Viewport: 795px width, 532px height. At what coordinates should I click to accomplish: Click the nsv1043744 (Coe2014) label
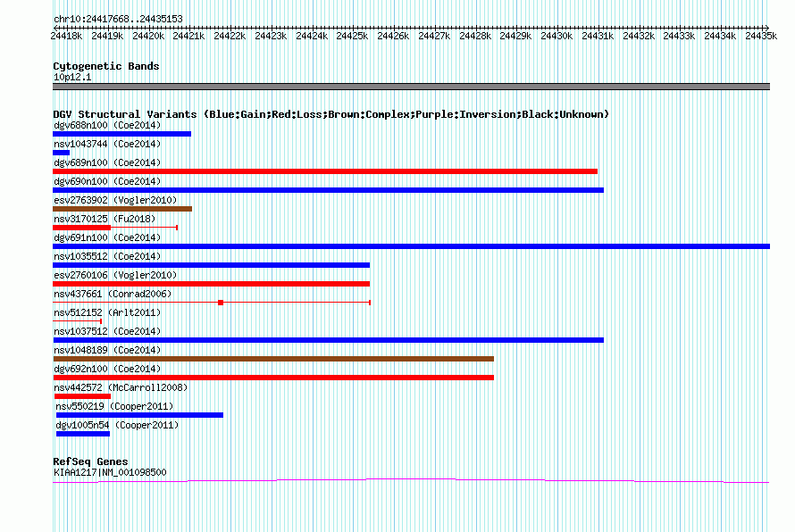point(107,144)
